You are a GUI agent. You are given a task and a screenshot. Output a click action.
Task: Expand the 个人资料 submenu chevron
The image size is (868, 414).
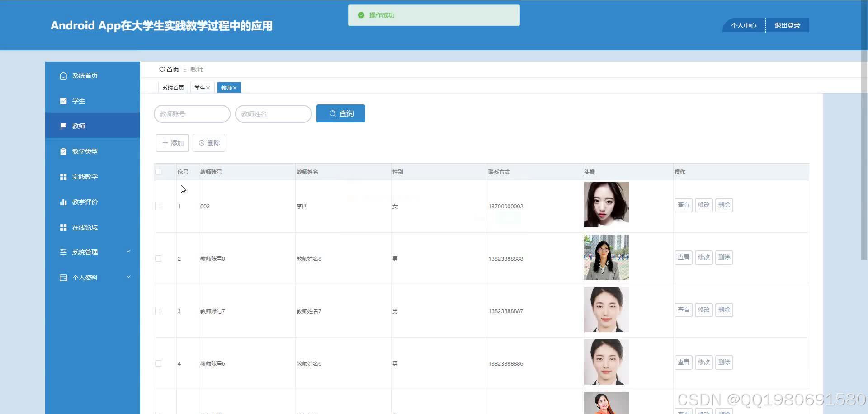coord(128,277)
